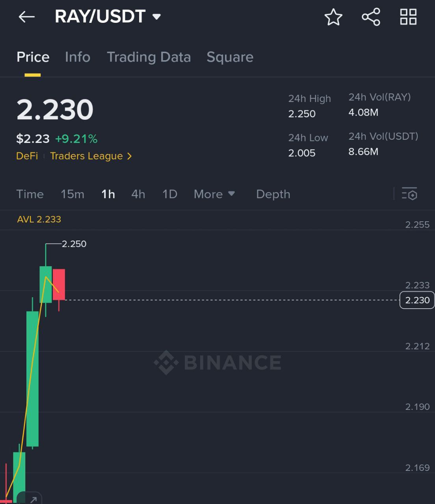The height and width of the screenshot is (504, 435).
Task: Open the DeFi category tag
Action: (x=27, y=156)
